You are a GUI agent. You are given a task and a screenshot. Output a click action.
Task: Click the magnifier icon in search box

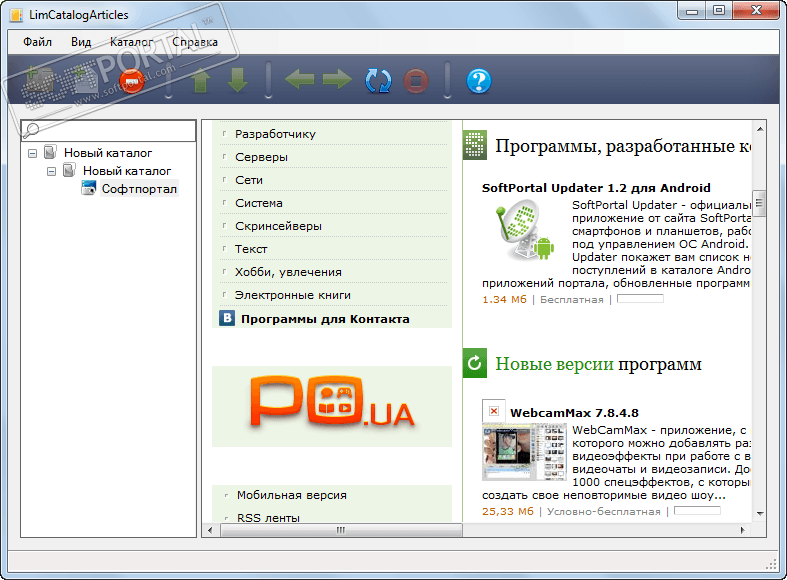pos(31,130)
